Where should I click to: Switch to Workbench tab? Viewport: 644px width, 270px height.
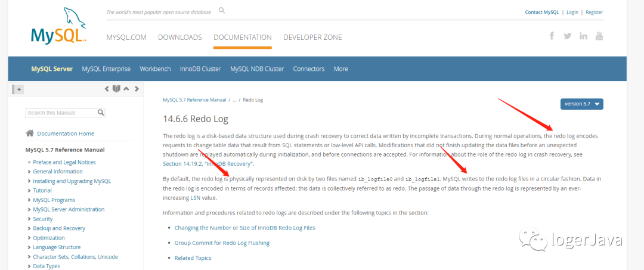[155, 69]
